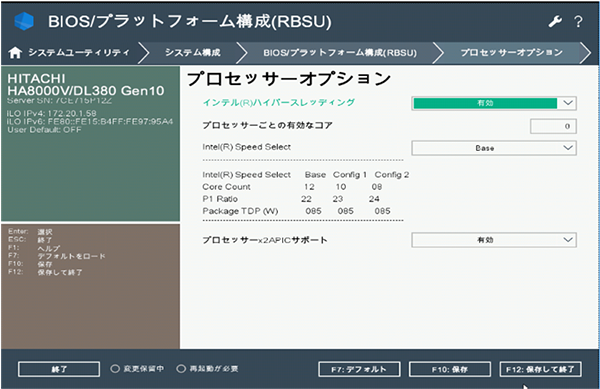The height and width of the screenshot is (389, 600).
Task: Open Intel(R) Speed Select dropdown showing Base
Action: point(494,148)
